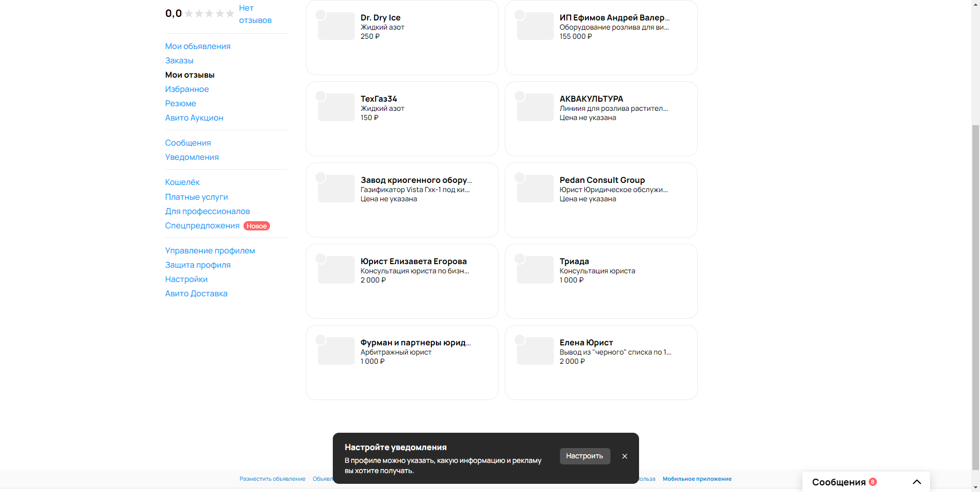980x492 pixels.
Task: Click Pedan Consult Group title
Action: [x=602, y=180]
